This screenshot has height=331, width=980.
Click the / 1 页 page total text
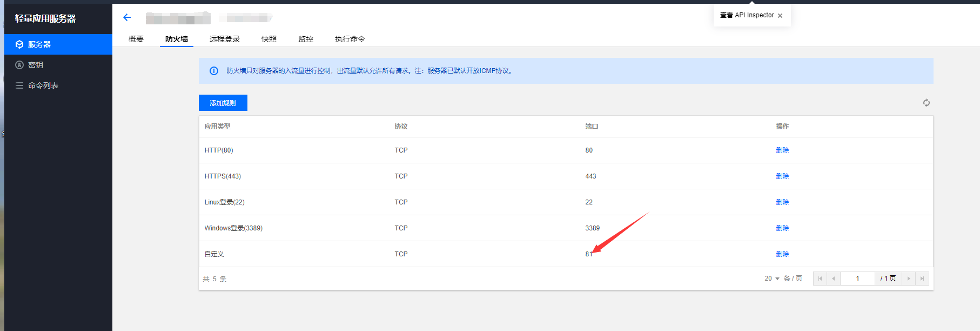coord(888,279)
